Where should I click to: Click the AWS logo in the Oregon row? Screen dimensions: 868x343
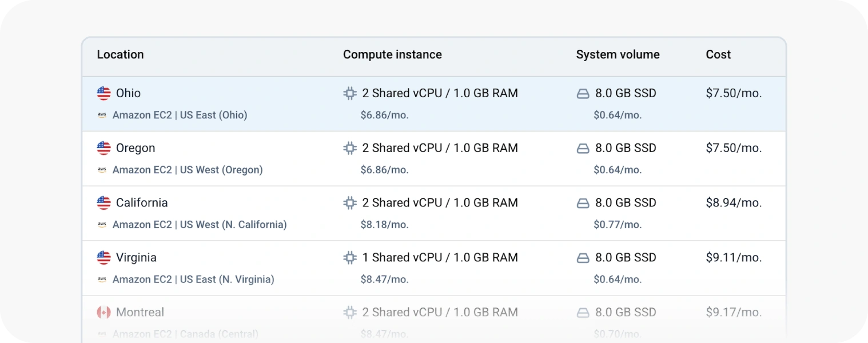[x=102, y=170]
